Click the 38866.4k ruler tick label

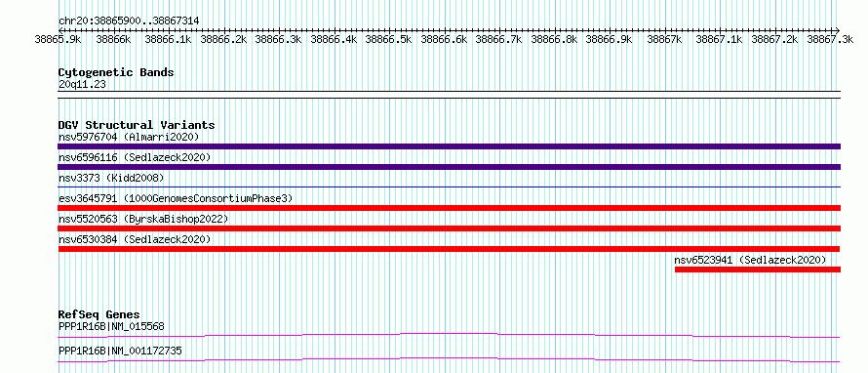(x=334, y=39)
